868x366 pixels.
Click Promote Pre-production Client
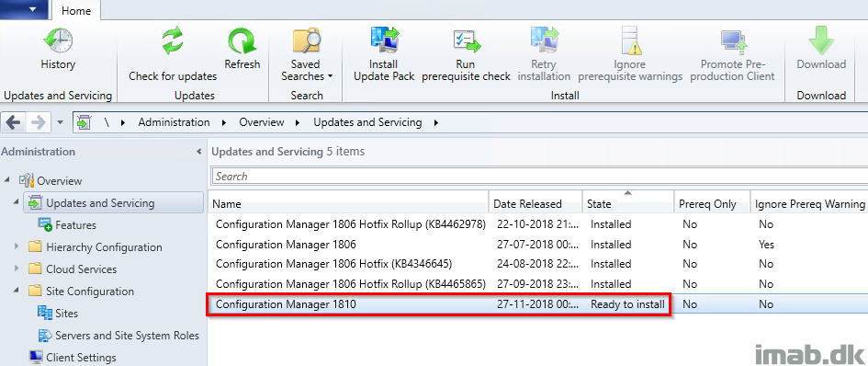732,54
